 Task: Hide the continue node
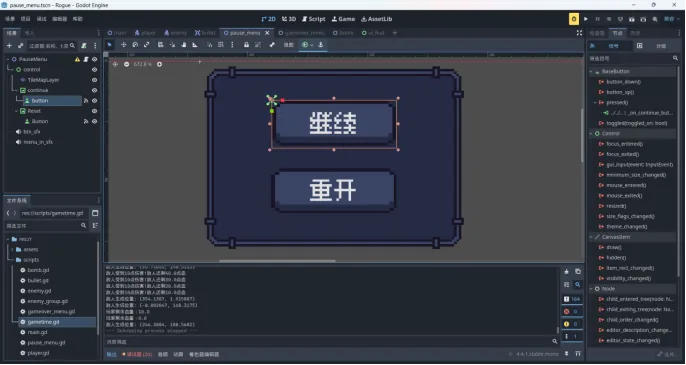(94, 90)
